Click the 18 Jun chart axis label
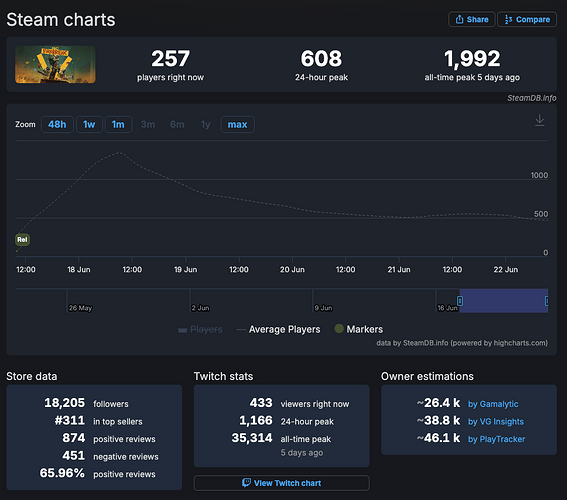This screenshot has height=500, width=567. [79, 270]
